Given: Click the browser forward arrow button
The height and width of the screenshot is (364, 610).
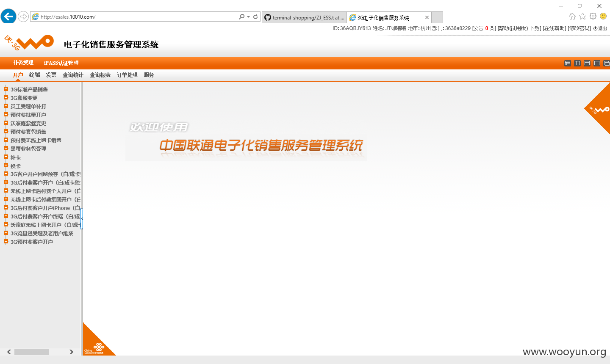Looking at the screenshot, I should pyautogui.click(x=23, y=17).
